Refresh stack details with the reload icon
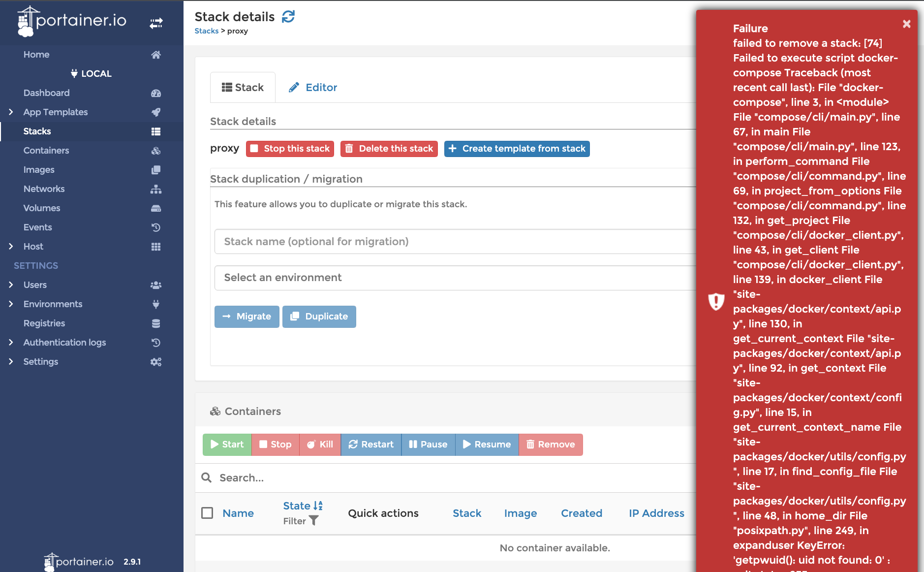Image resolution: width=924 pixels, height=572 pixels. pyautogui.click(x=288, y=17)
